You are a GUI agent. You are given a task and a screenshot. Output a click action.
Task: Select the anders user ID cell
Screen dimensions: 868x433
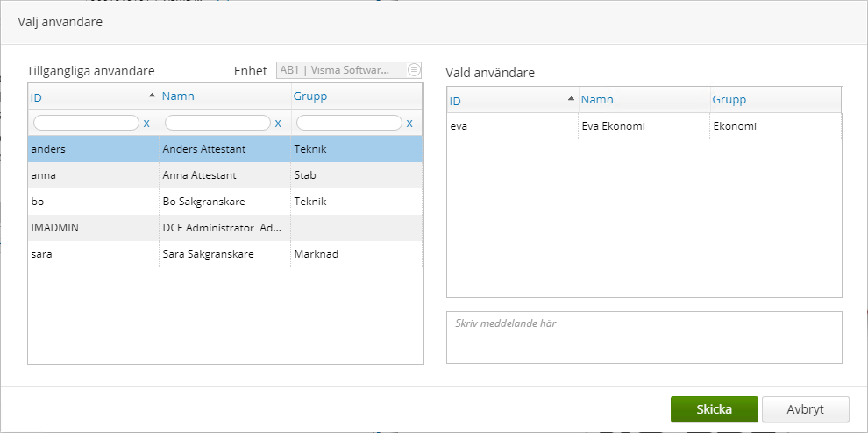click(x=94, y=149)
